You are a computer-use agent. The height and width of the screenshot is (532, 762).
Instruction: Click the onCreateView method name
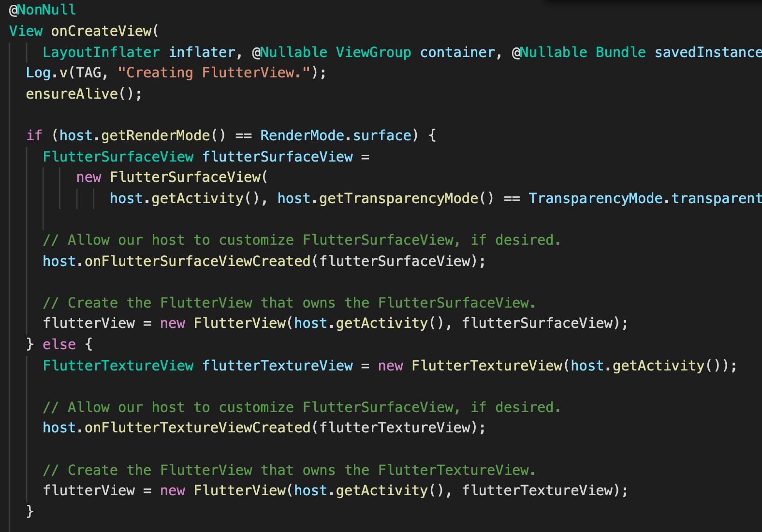pyautogui.click(x=101, y=31)
